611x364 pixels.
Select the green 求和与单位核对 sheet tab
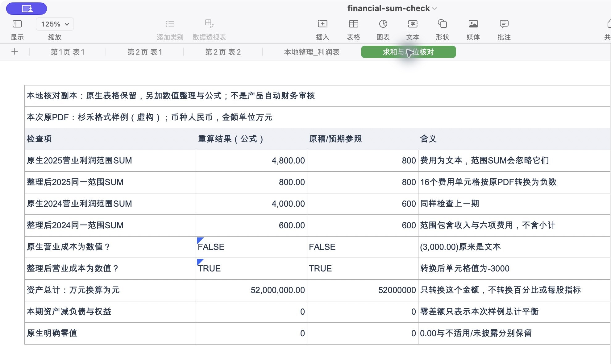point(408,52)
